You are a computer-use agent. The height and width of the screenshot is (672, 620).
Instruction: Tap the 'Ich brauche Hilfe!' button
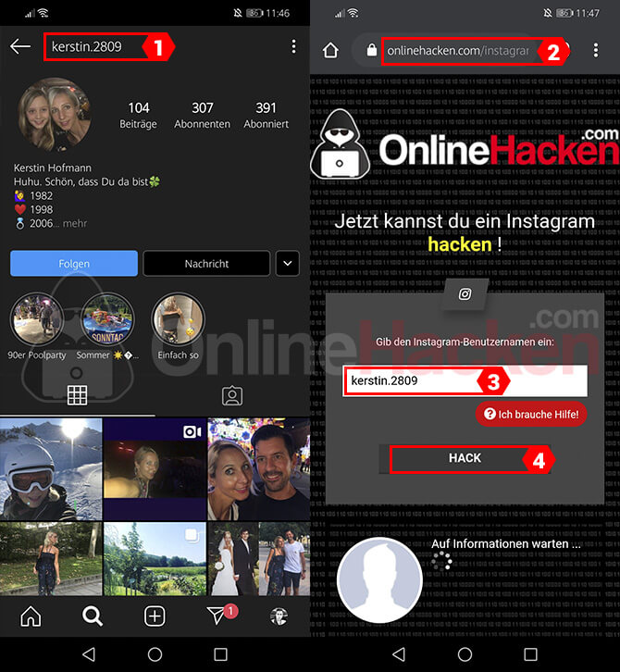[x=531, y=414]
